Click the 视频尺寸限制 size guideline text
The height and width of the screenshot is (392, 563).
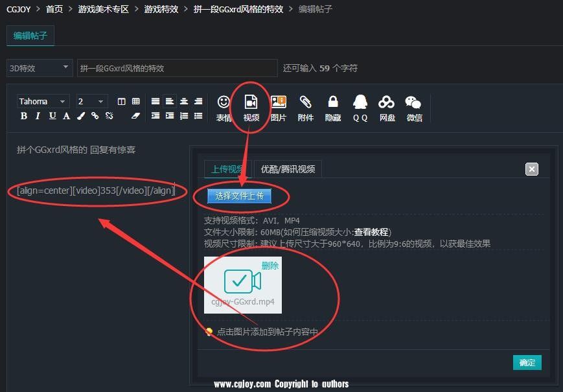click(x=347, y=244)
